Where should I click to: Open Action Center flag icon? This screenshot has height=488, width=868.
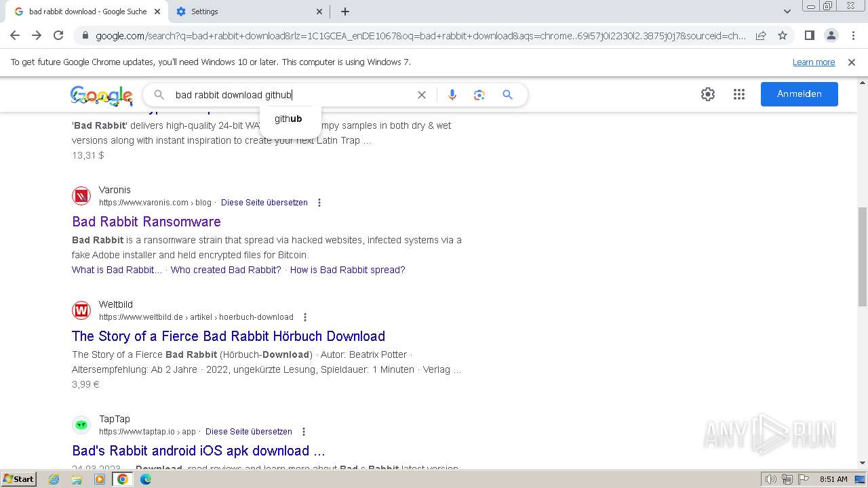(x=803, y=479)
